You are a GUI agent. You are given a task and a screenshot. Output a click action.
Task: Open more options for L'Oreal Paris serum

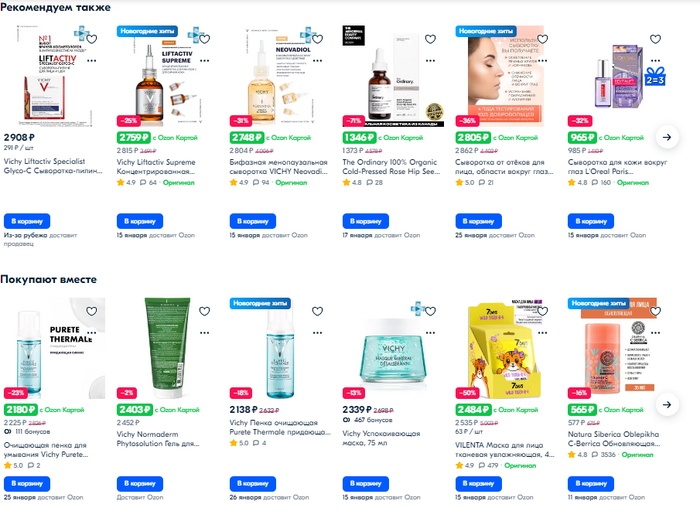[x=655, y=61]
